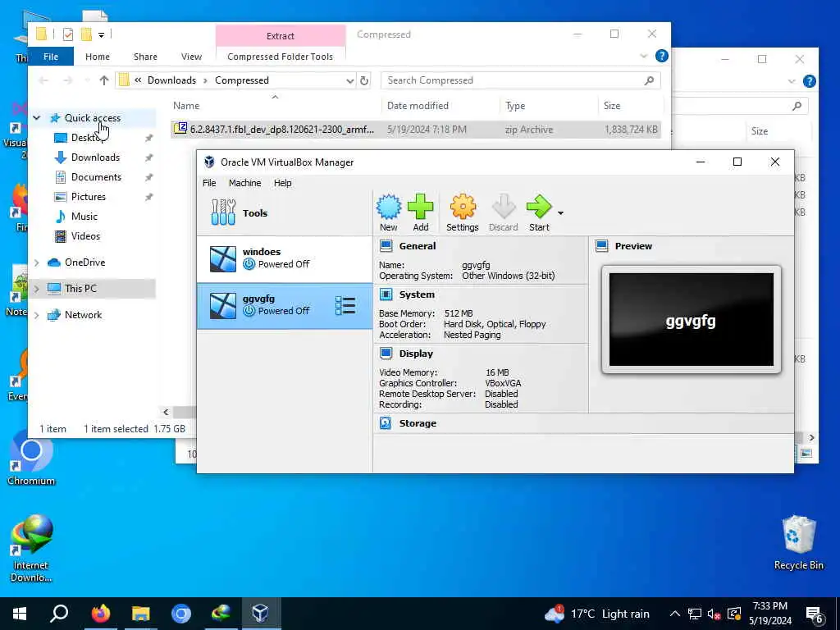Click the Storage section icon

(x=386, y=422)
